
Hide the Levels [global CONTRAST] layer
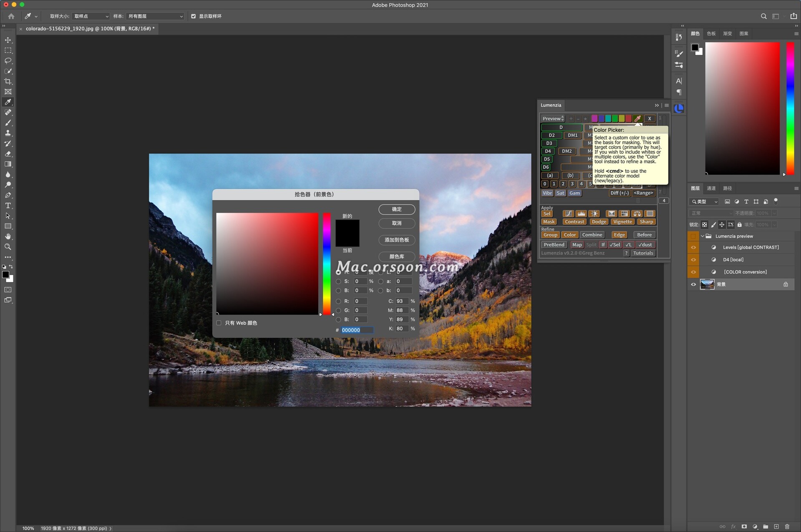[x=693, y=247]
